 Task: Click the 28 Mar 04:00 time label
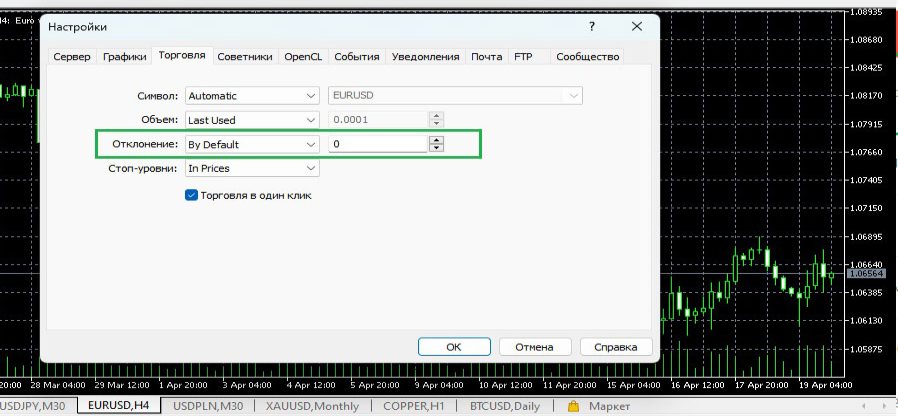coord(57,385)
